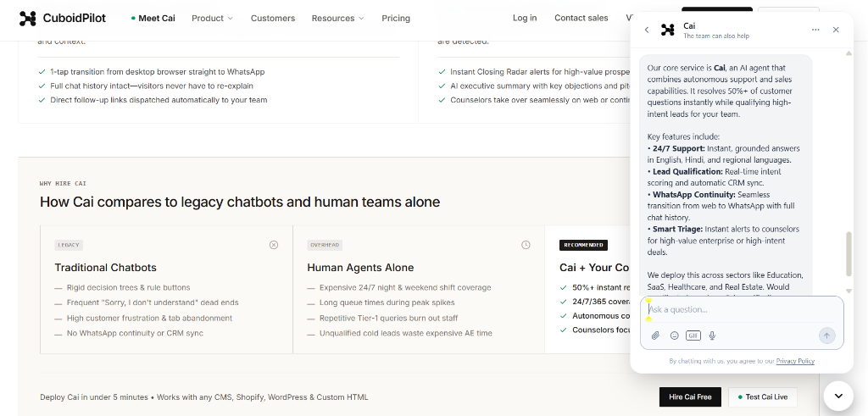
Task: Open the emoji picker in chat
Action: [674, 336]
